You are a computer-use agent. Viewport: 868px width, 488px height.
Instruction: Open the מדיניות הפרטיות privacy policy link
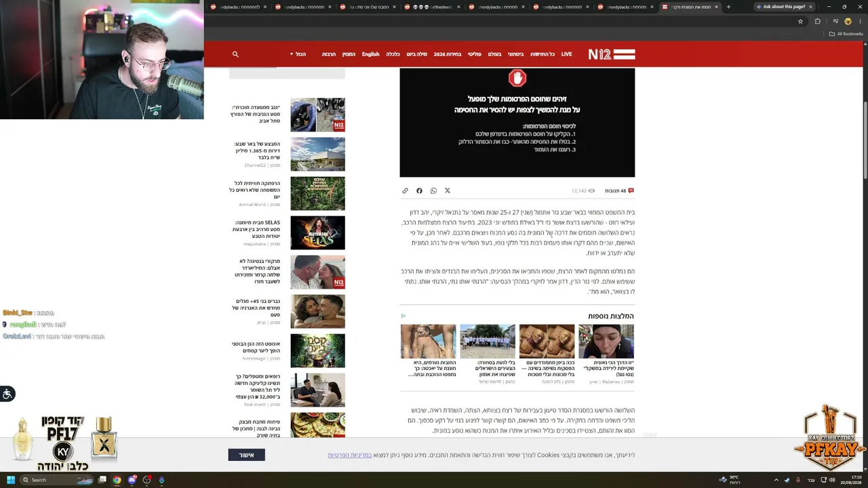point(350,455)
